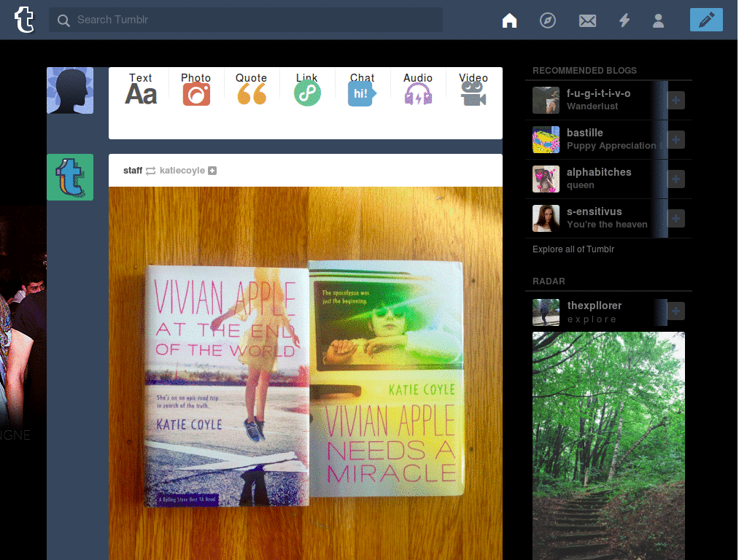
Task: Create a new Photo post
Action: pos(196,89)
